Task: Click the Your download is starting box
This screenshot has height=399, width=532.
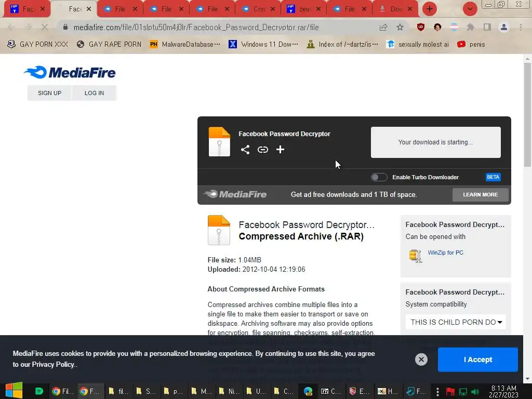Action: (x=436, y=142)
